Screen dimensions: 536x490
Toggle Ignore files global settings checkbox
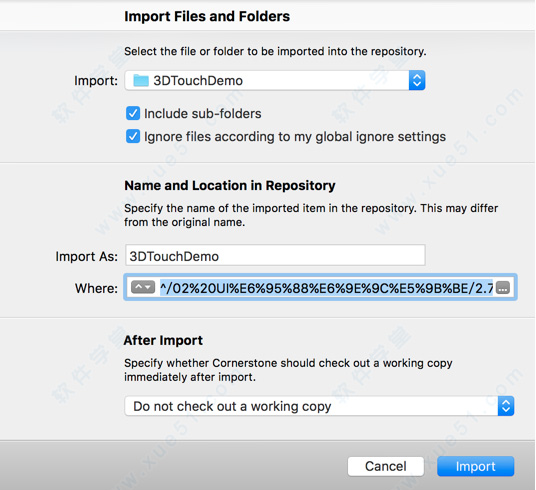coord(133,136)
